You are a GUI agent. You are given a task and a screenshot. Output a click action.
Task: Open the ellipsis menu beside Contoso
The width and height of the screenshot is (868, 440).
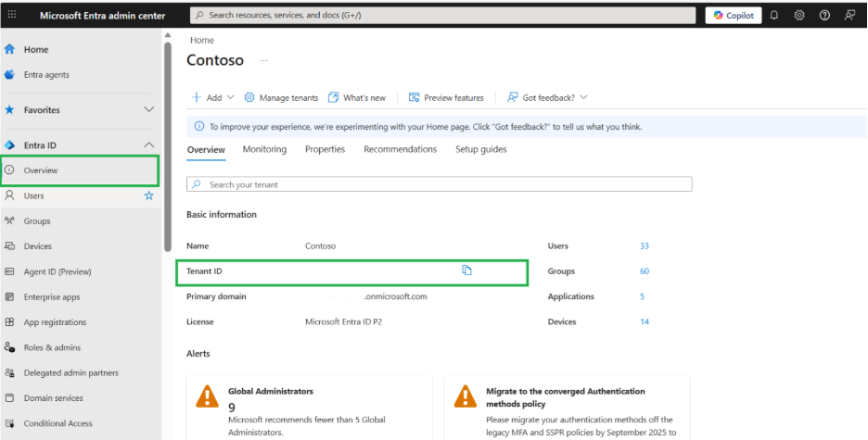264,61
